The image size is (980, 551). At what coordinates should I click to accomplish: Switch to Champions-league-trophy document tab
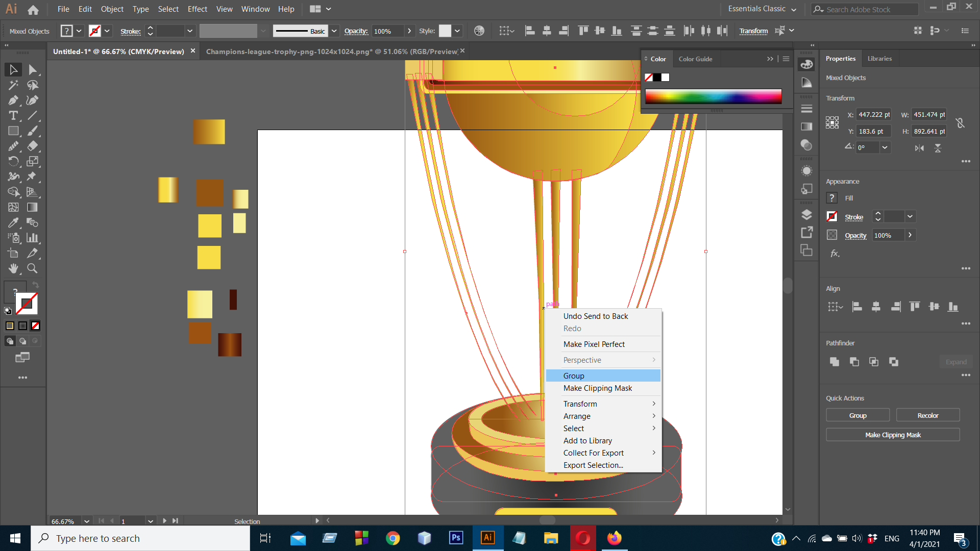pyautogui.click(x=332, y=51)
